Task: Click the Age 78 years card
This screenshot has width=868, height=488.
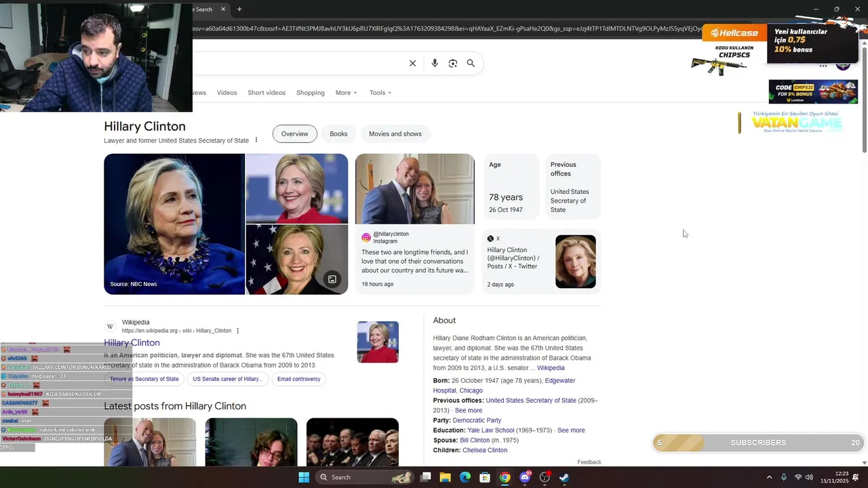Action: point(511,187)
